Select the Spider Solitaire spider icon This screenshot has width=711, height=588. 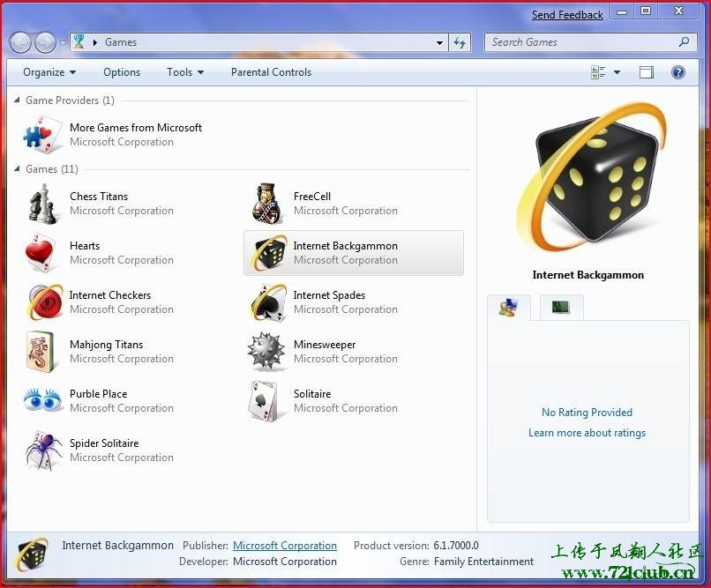pos(43,451)
